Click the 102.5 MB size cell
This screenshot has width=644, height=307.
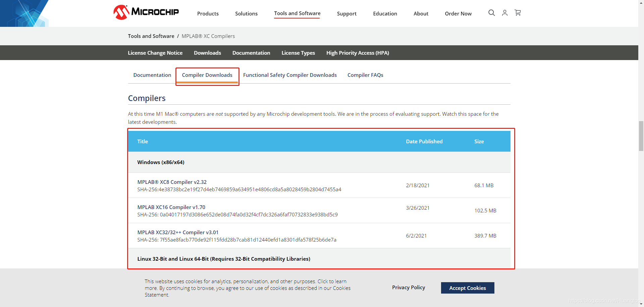click(485, 210)
